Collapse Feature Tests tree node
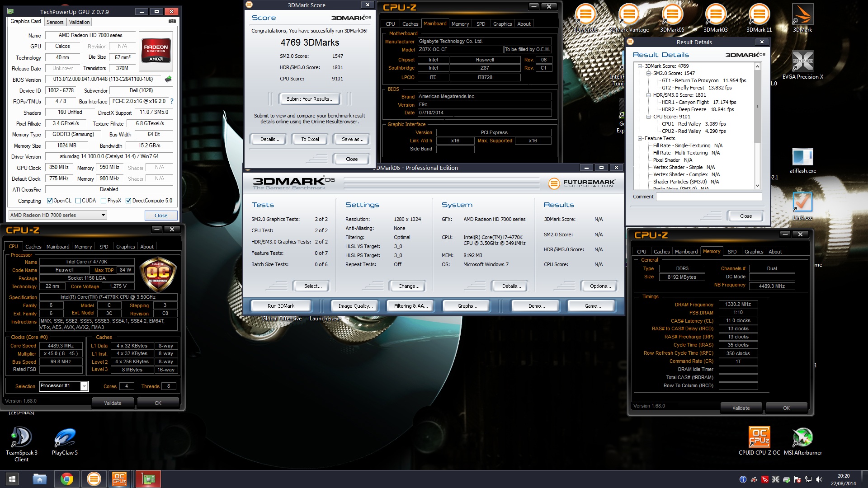 click(640, 138)
